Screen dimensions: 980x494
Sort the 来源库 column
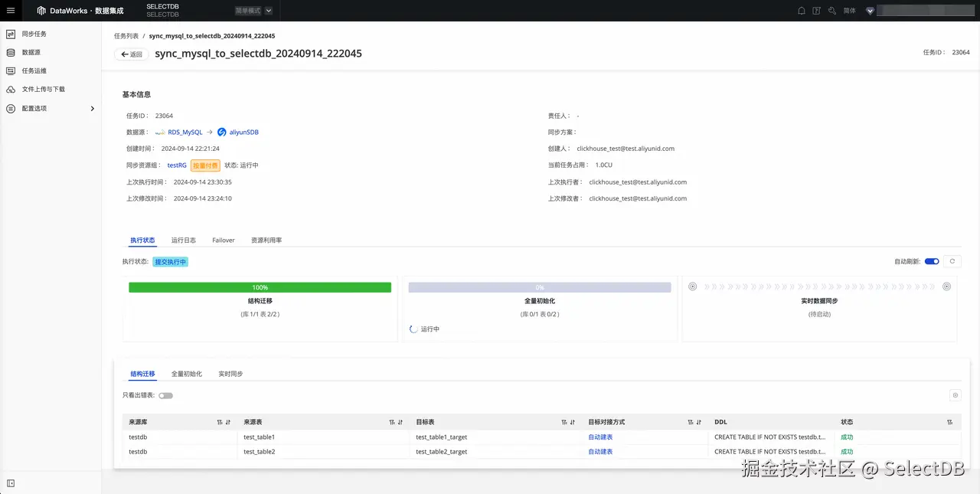pyautogui.click(x=228, y=422)
